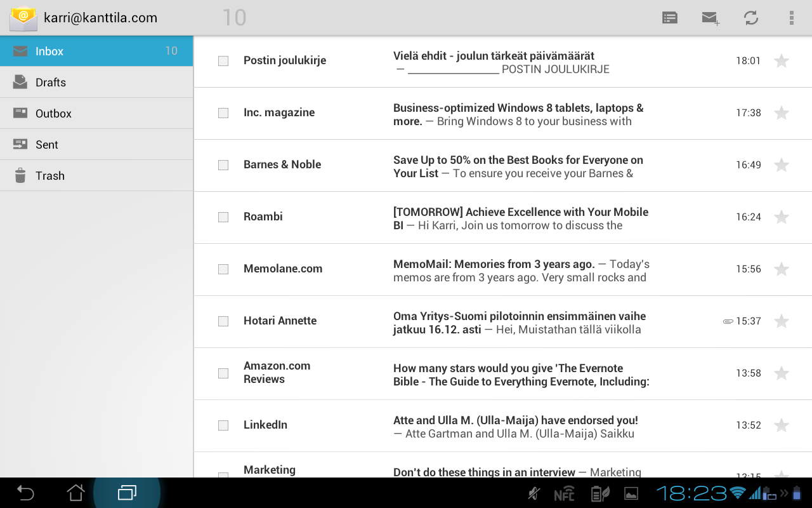This screenshot has width=812, height=508.
Task: Compose a new email with envelope-plus icon
Action: 710,18
